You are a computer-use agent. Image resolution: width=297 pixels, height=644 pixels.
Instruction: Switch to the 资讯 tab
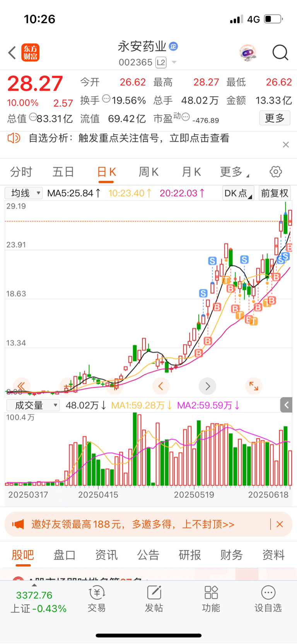106,555
